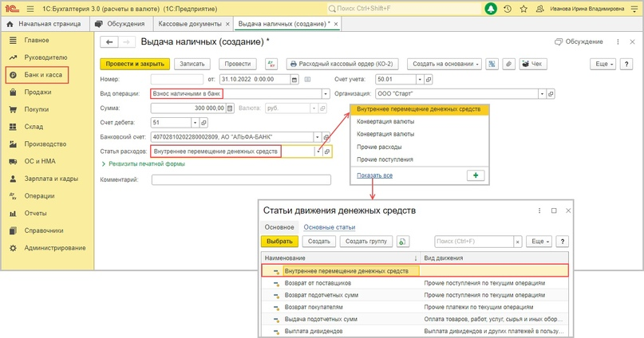
Task: Expand Реквизиты печатной формы section
Action: [x=143, y=164]
